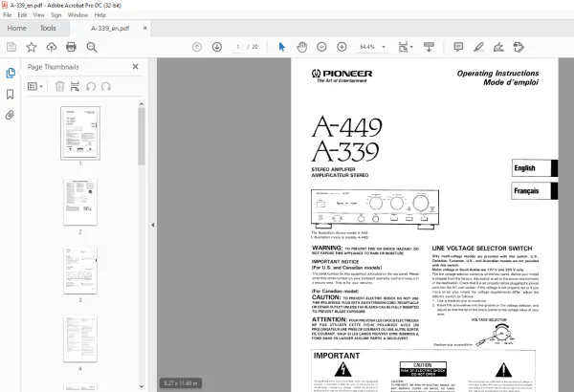Select page 3 thumbnail
This screenshot has height=392, width=574.
click(80, 271)
